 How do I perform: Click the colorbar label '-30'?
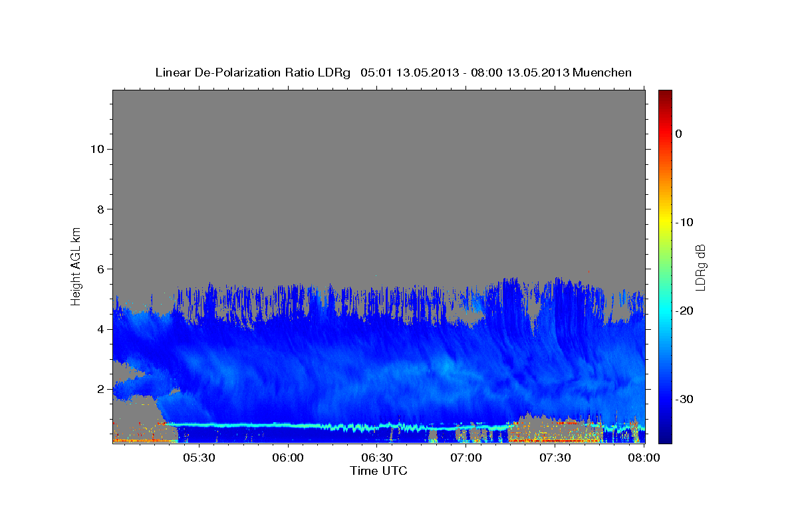(x=684, y=399)
